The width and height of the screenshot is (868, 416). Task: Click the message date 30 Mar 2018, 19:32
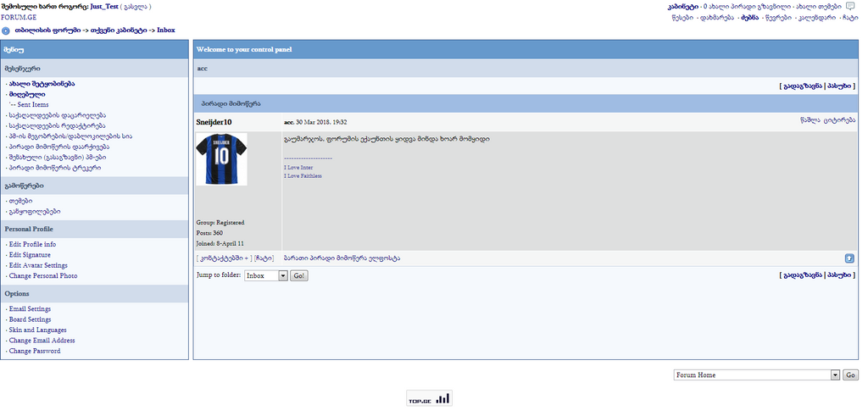click(x=321, y=122)
